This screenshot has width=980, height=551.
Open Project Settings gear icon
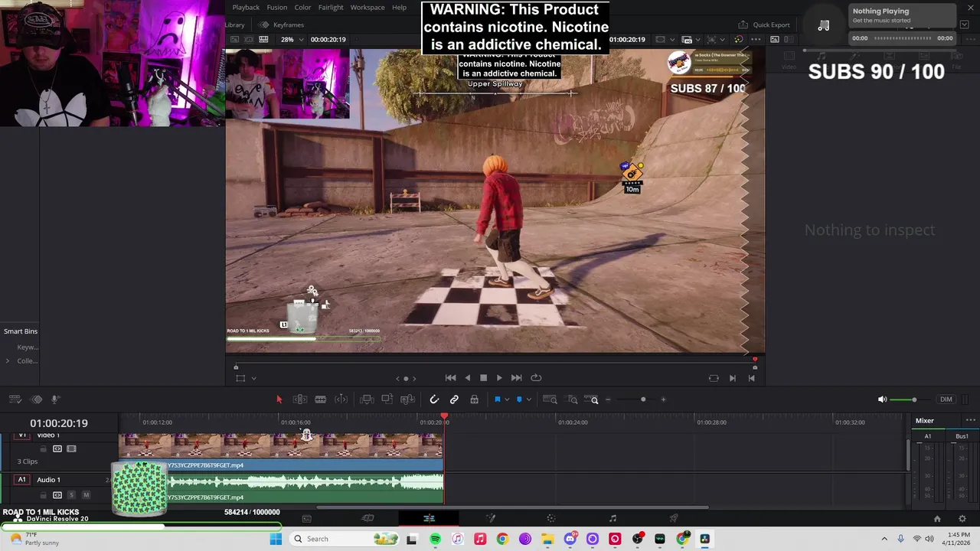pyautogui.click(x=962, y=519)
